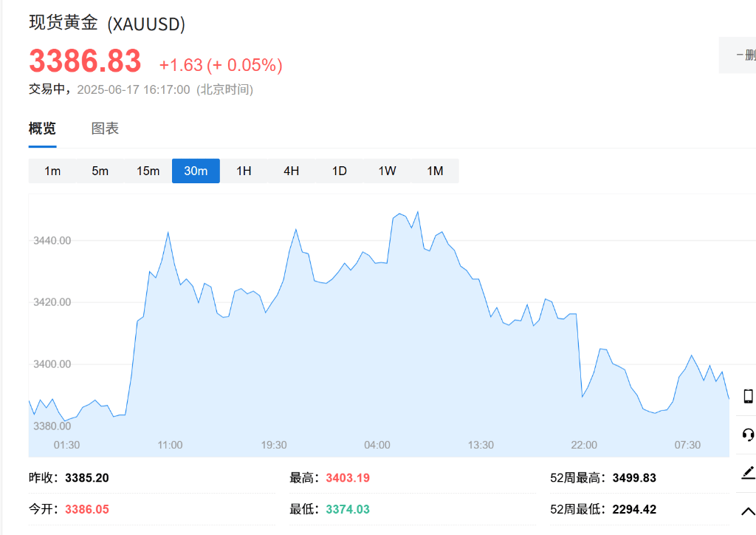Click the 22:00 time axis label
This screenshot has height=535, width=756.
coord(584,445)
